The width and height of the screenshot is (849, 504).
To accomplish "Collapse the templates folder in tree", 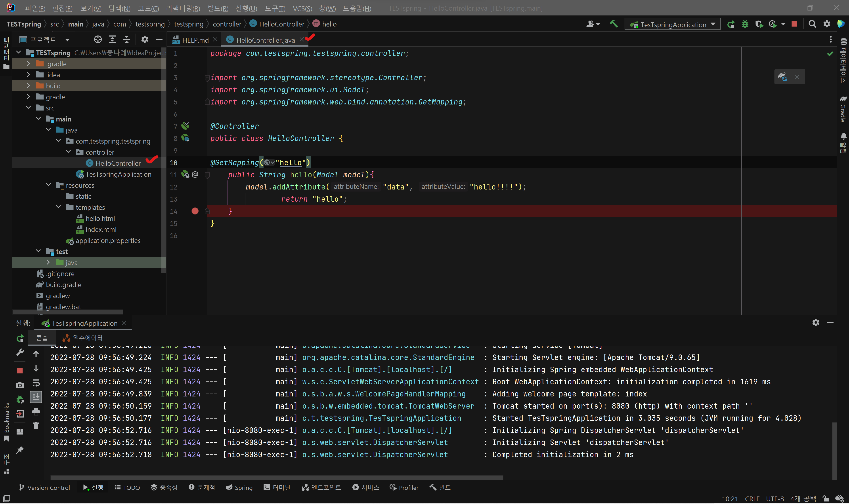I will [x=58, y=207].
